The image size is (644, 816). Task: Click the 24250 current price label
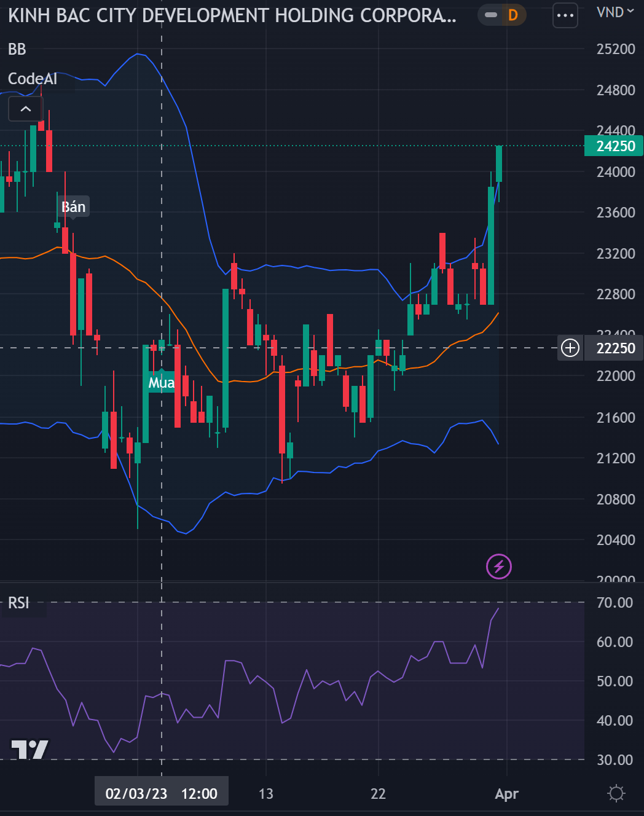coord(614,146)
